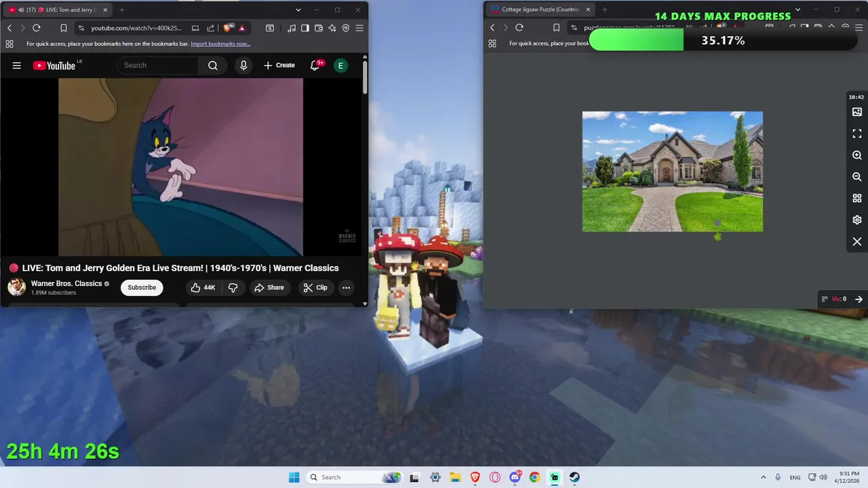Dislike the Tom and Jerry video

click(x=233, y=287)
